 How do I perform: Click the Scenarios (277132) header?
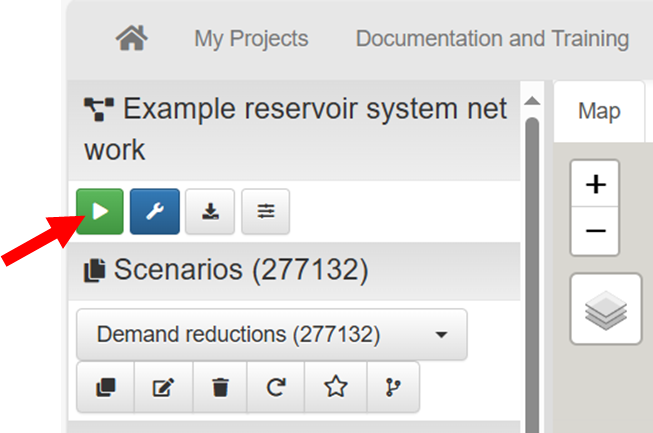coord(228,269)
